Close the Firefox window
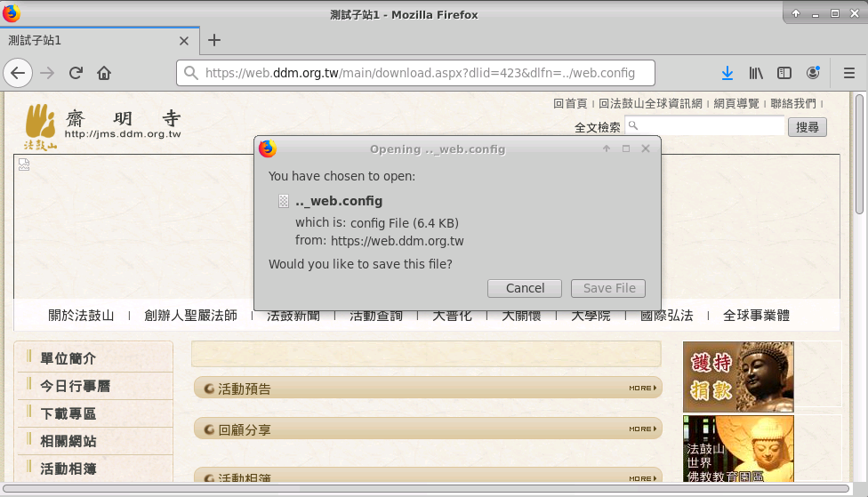 pyautogui.click(x=855, y=13)
